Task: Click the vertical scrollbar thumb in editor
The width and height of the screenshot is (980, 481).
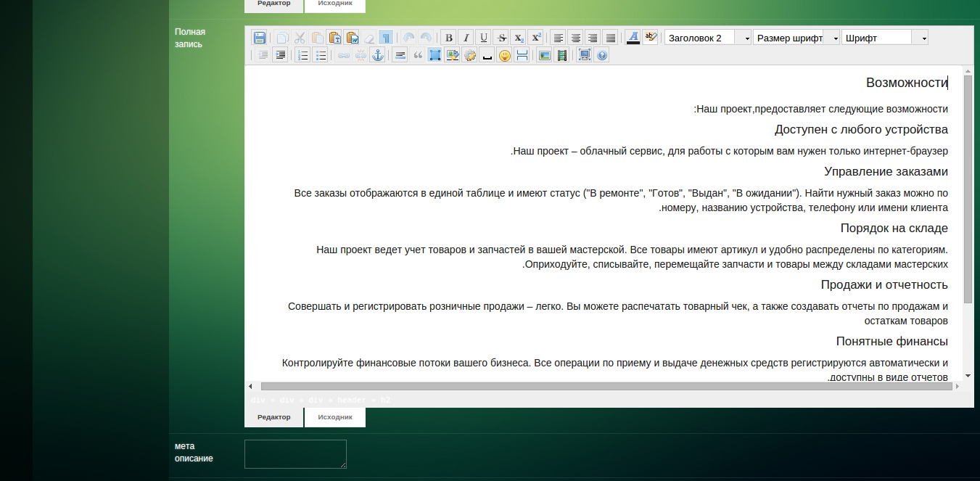Action: click(x=968, y=189)
